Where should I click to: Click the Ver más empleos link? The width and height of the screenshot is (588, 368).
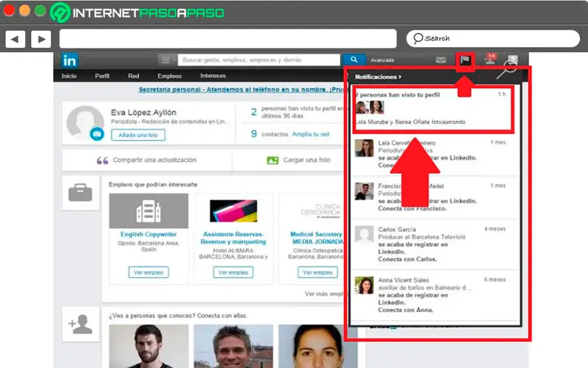click(x=324, y=294)
